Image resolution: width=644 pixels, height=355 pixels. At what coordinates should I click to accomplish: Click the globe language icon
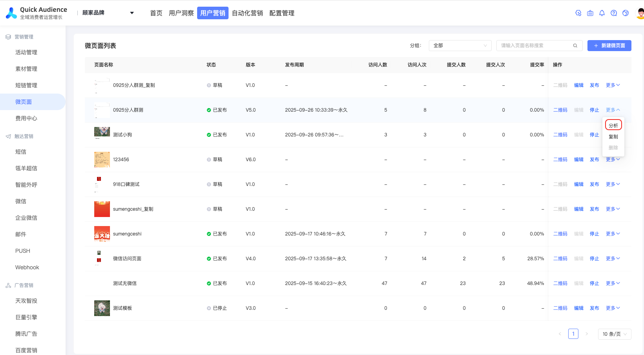click(x=626, y=13)
